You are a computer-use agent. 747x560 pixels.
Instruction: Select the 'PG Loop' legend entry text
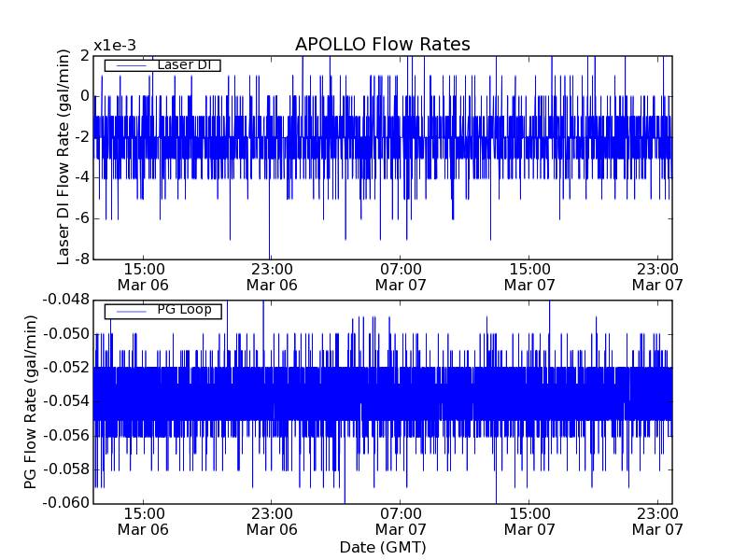[x=184, y=310]
